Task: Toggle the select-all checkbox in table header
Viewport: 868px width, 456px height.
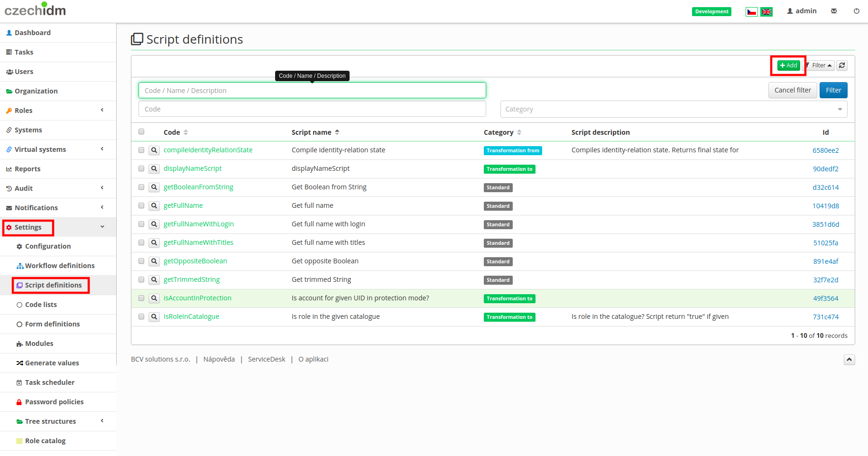Action: (141, 132)
